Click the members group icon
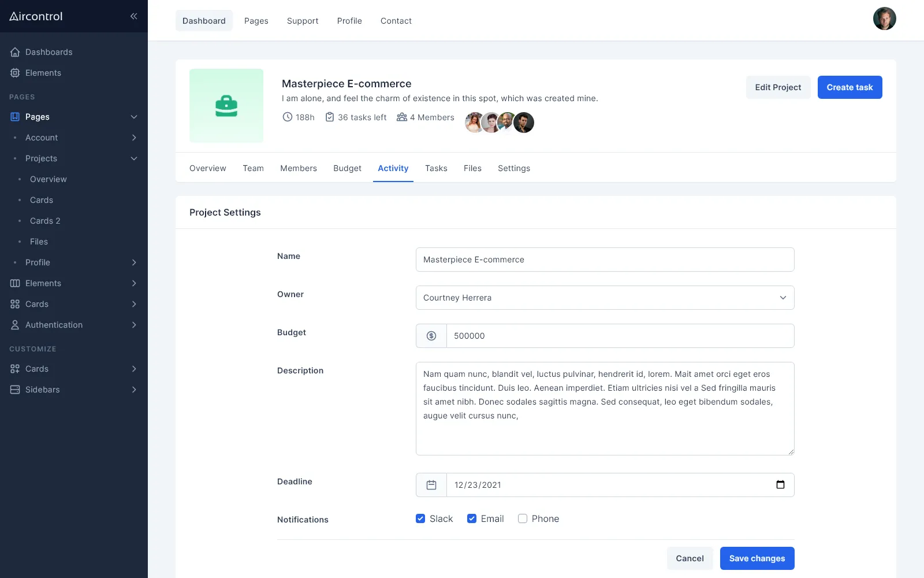The image size is (924, 578). coord(402,117)
